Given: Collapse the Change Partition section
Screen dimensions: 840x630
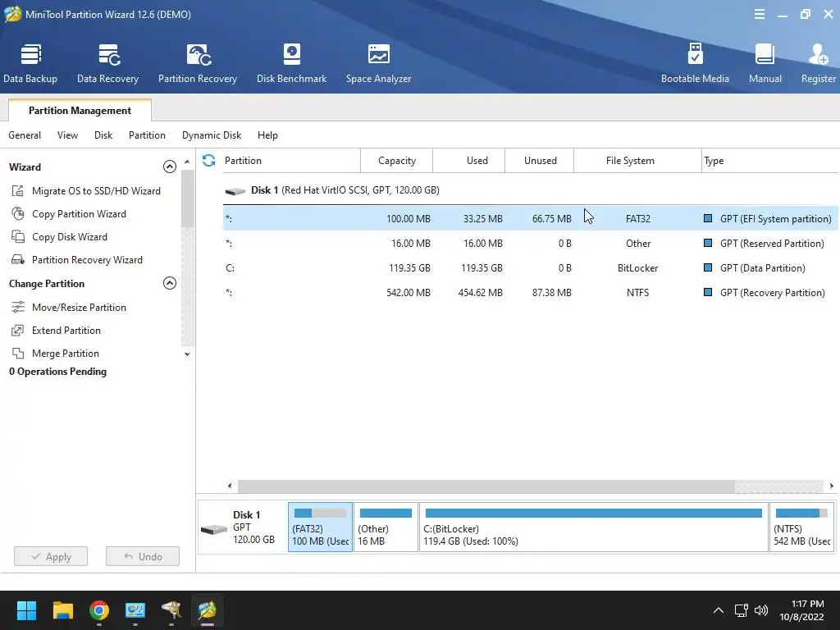Looking at the screenshot, I should click(169, 283).
